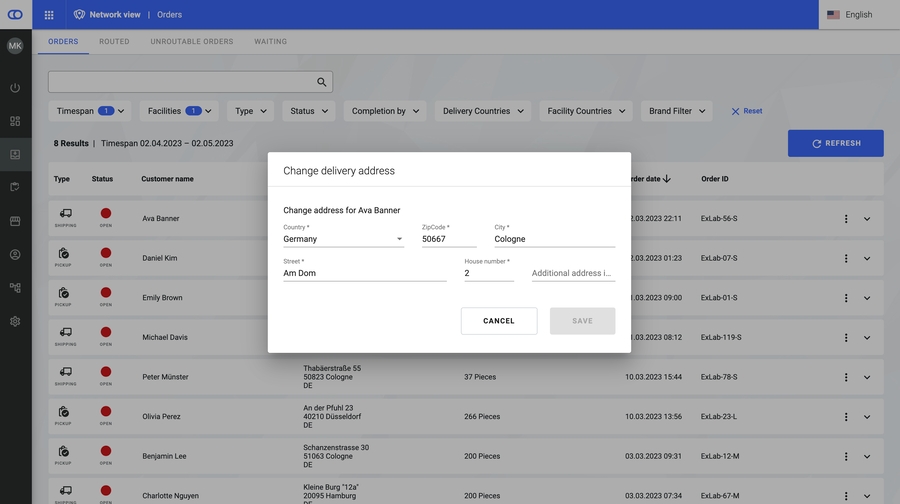Screen dimensions: 900x504
Task: Switch to the Unroutable Orders tab
Action: 192,42
